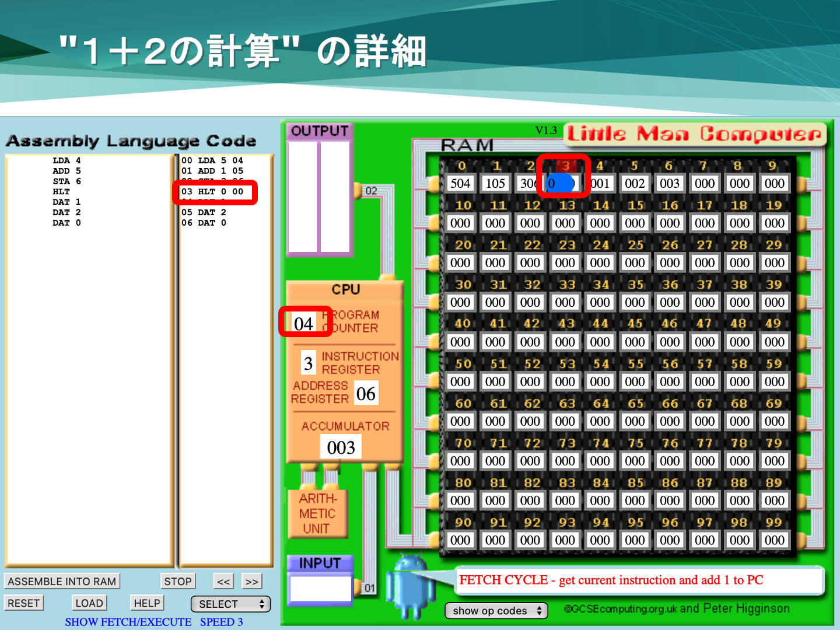Click RAM cell 0 containing 504

(460, 184)
